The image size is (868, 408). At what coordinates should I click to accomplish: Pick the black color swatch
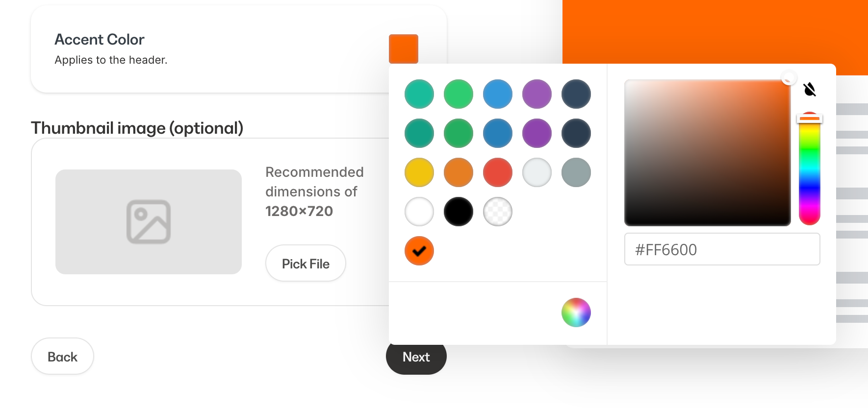(459, 212)
